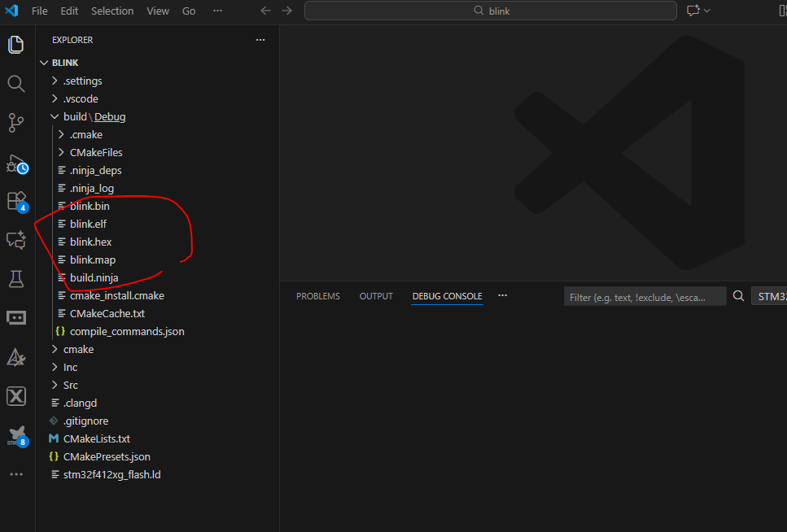Switch to the OUTPUT tab

(x=376, y=296)
